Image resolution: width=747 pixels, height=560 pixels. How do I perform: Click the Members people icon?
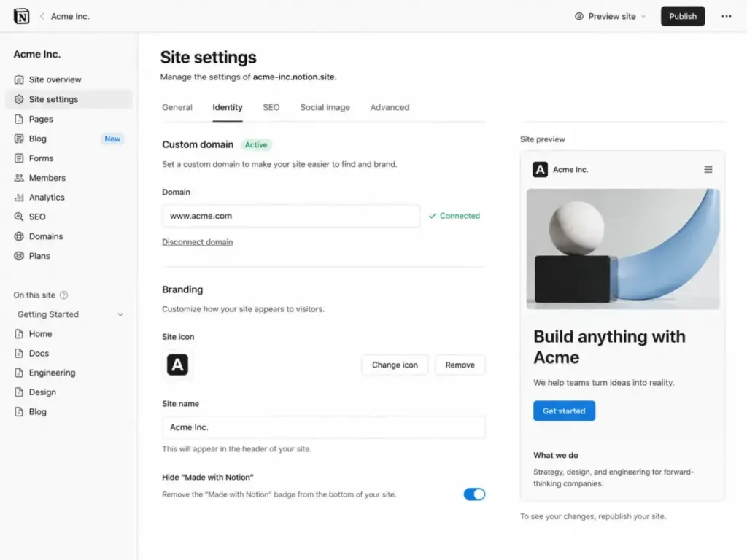click(x=18, y=178)
